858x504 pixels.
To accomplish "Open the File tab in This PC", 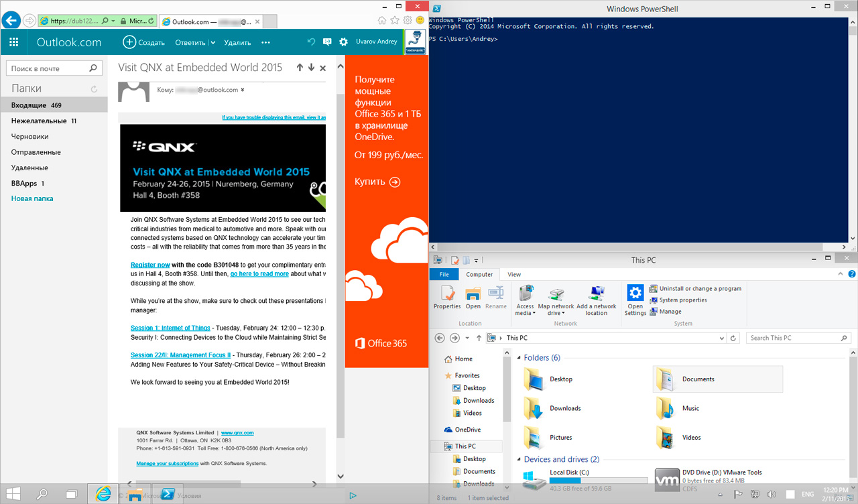I will pyautogui.click(x=444, y=274).
